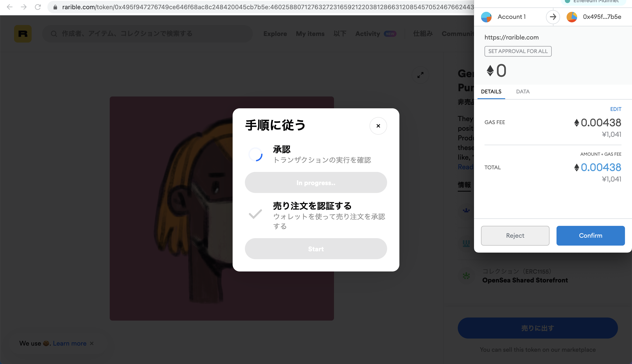Confirm the MetaMask transaction
The width and height of the screenshot is (632, 364).
(591, 236)
